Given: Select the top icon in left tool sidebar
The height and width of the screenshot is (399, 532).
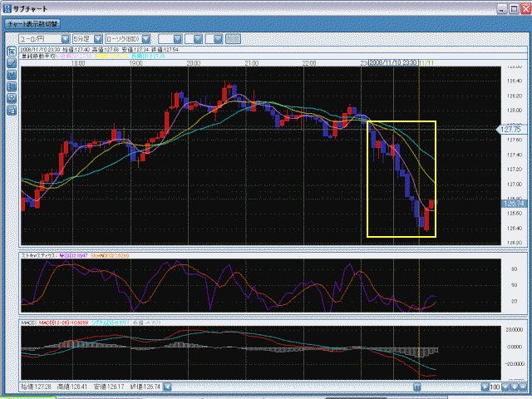Looking at the screenshot, I should click(x=11, y=52).
